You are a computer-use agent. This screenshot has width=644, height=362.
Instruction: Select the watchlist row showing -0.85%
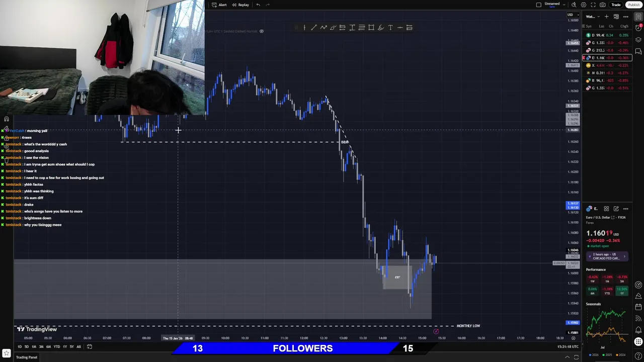(x=607, y=80)
